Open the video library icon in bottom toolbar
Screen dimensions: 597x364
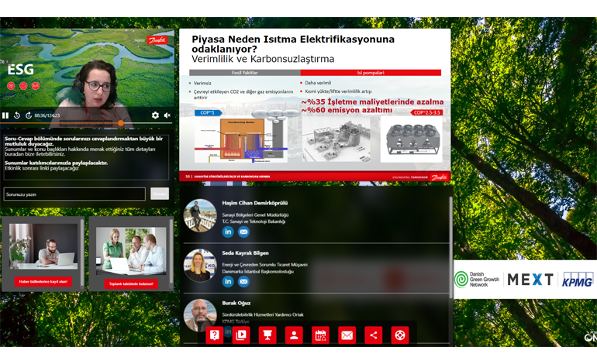[241, 335]
